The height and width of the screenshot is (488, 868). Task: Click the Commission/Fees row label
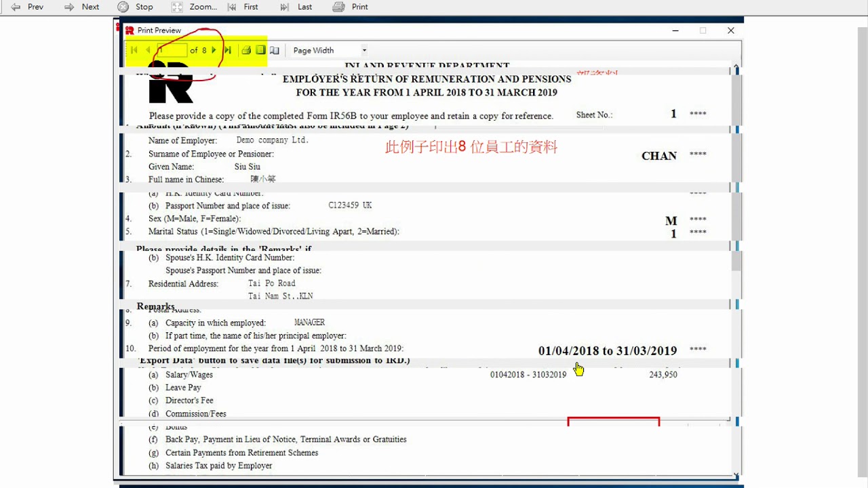[196, 413]
